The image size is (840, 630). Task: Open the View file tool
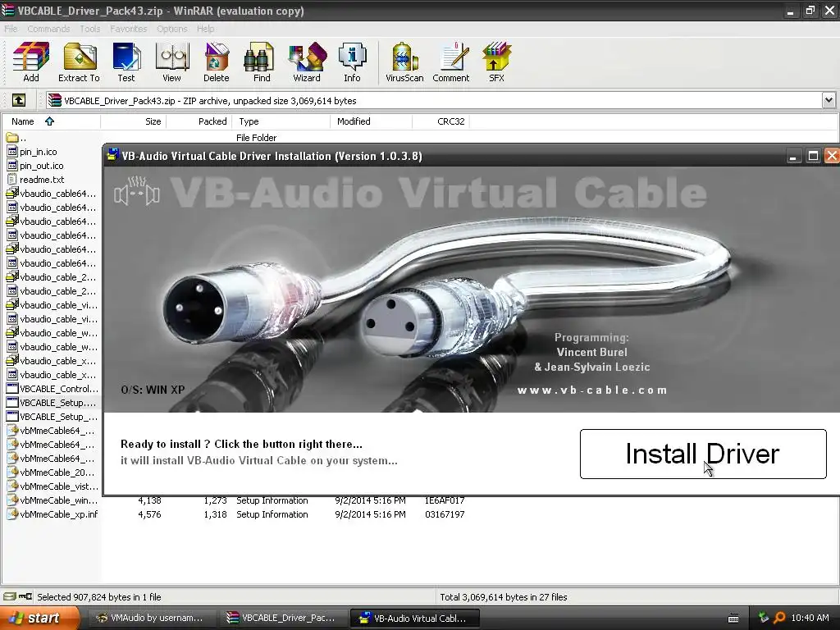tap(171, 62)
